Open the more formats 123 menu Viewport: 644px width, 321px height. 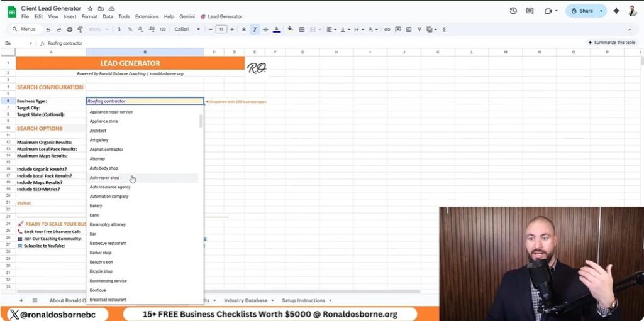163,30
